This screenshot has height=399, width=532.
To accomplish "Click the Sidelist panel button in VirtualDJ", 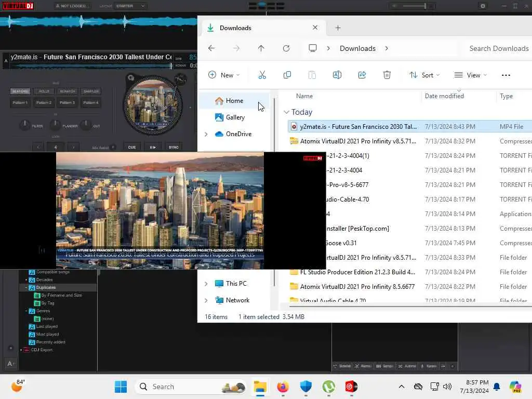I will 342,366.
